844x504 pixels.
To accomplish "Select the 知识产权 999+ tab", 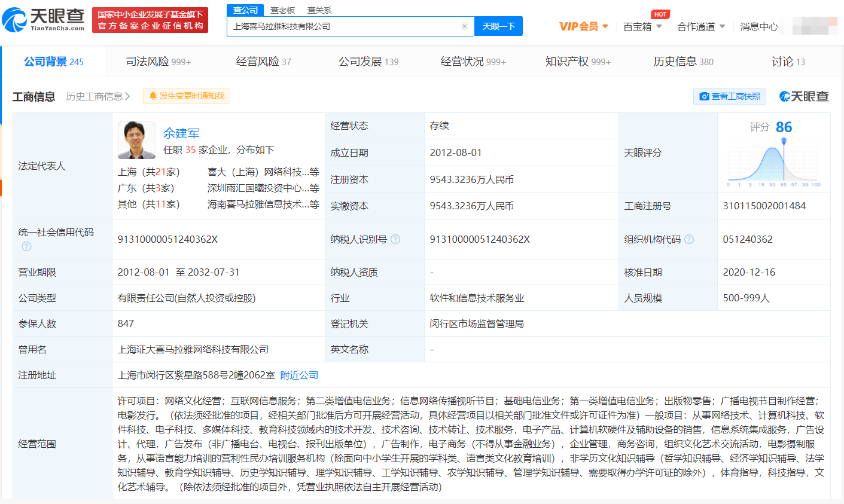I will [578, 62].
